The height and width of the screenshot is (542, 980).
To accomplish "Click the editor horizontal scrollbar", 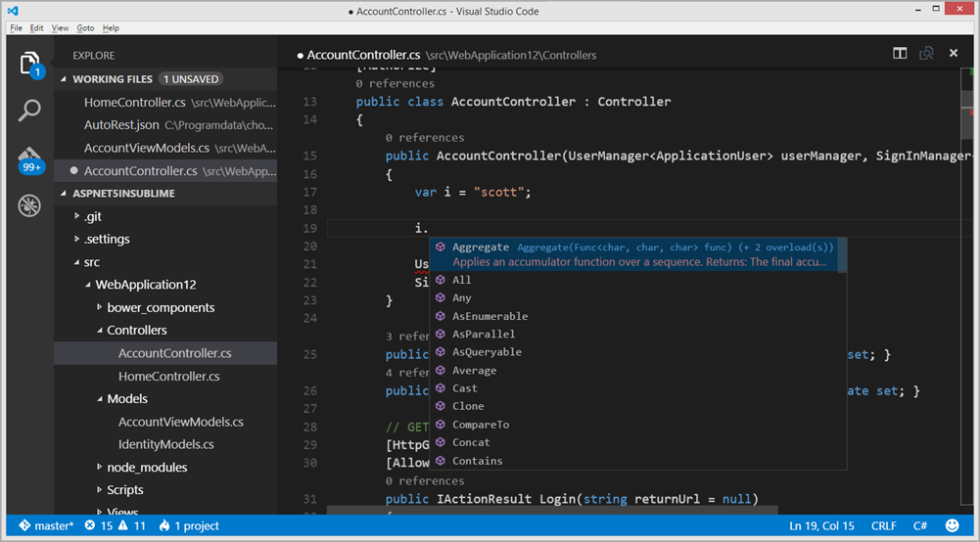I will pos(552,511).
